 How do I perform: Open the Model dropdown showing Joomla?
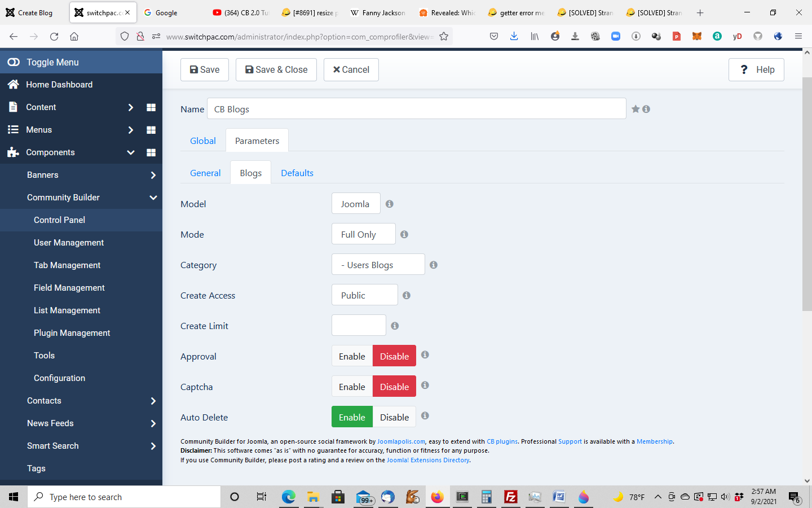click(356, 203)
